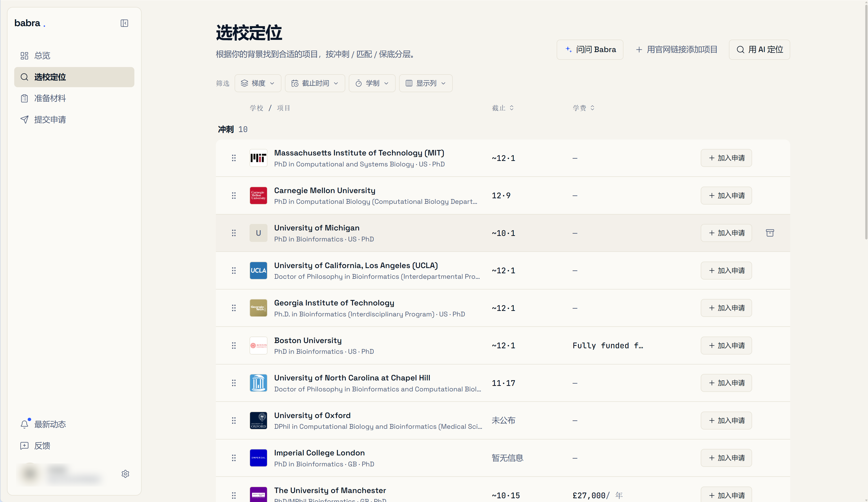This screenshot has width=868, height=502.
Task: Open Carnegie Mellon University entry
Action: click(x=325, y=190)
